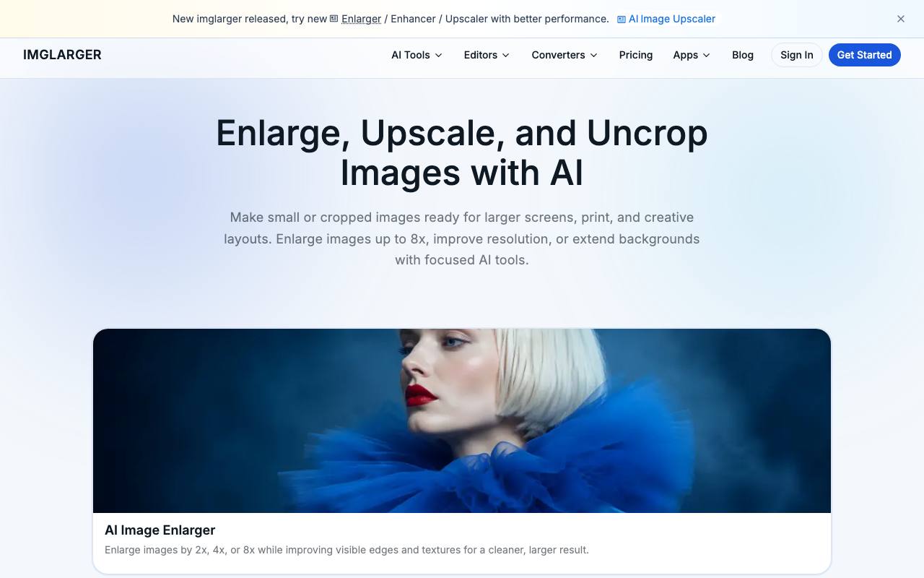The image size is (924, 578).
Task: Expand the AI Tools chevron arrow
Action: click(438, 55)
